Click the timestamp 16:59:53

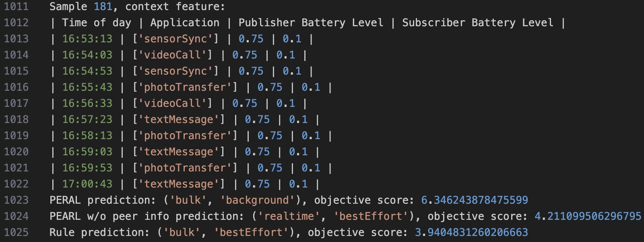[x=87, y=168]
